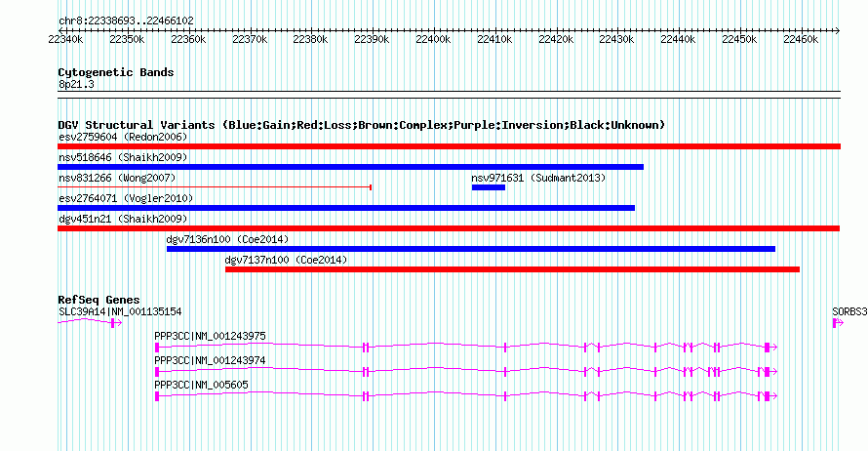Image resolution: width=868 pixels, height=451 pixels.
Task: Select the SLC39A14 gene glyph arrow
Action: [90, 322]
